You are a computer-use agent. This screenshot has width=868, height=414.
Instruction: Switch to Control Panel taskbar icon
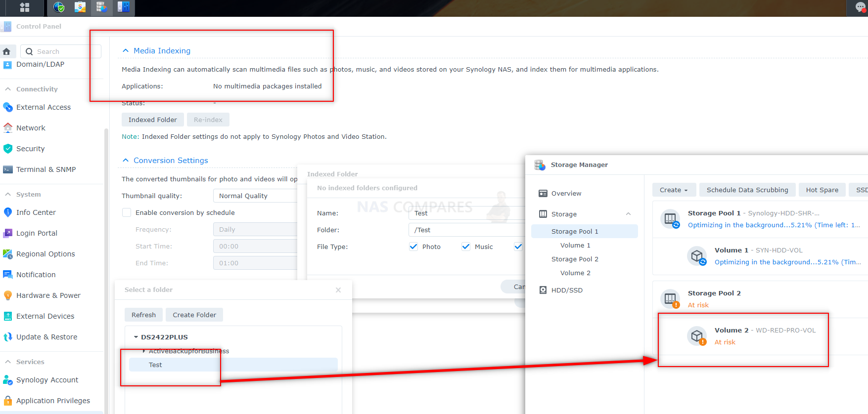124,7
